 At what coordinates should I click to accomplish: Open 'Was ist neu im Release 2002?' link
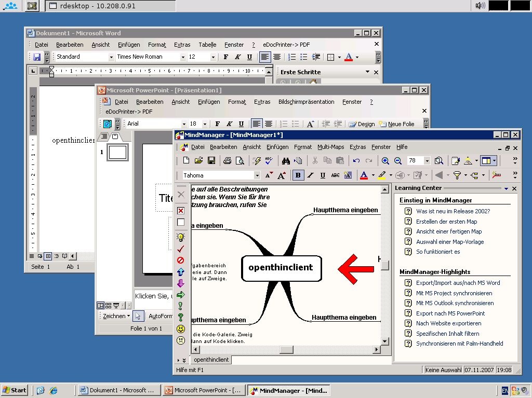453,211
